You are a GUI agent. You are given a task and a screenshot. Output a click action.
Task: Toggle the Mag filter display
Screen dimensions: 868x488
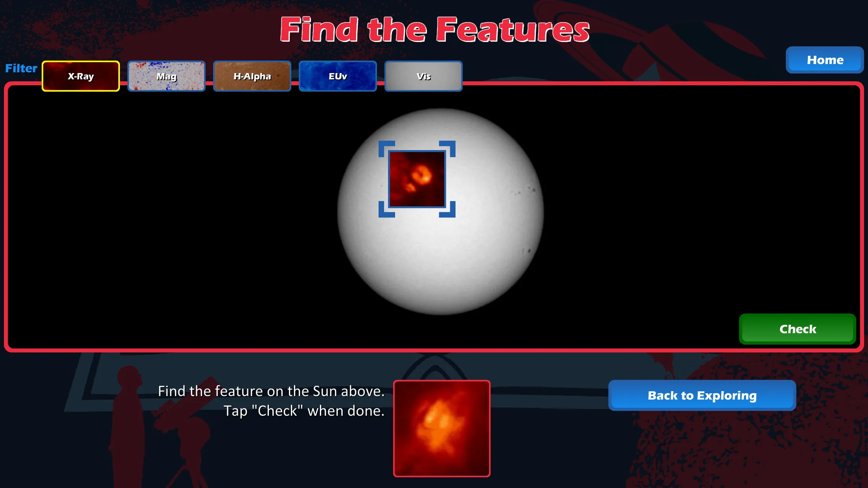click(x=166, y=76)
